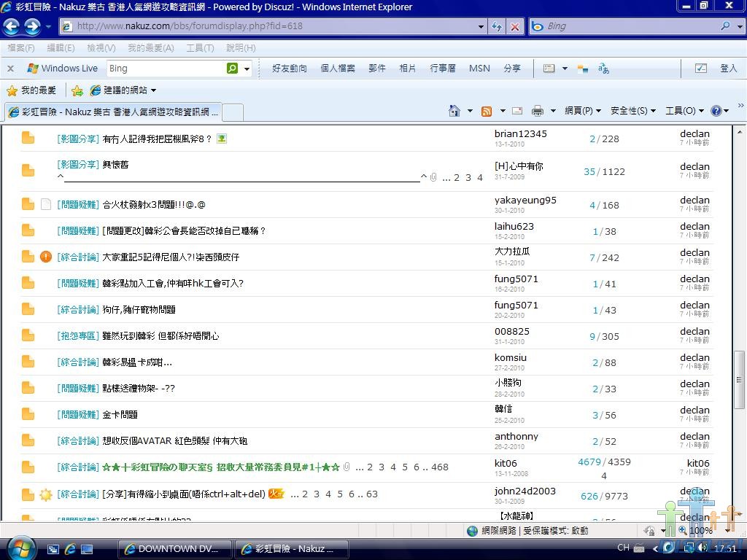Expand the 建議的網站 dropdown
Screen dimensions: 747x560
pyautogui.click(x=153, y=90)
